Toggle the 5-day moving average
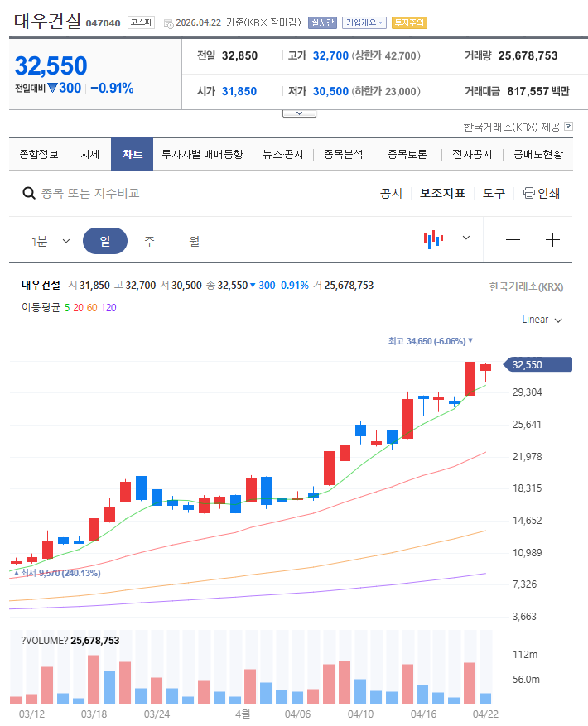 (67, 308)
